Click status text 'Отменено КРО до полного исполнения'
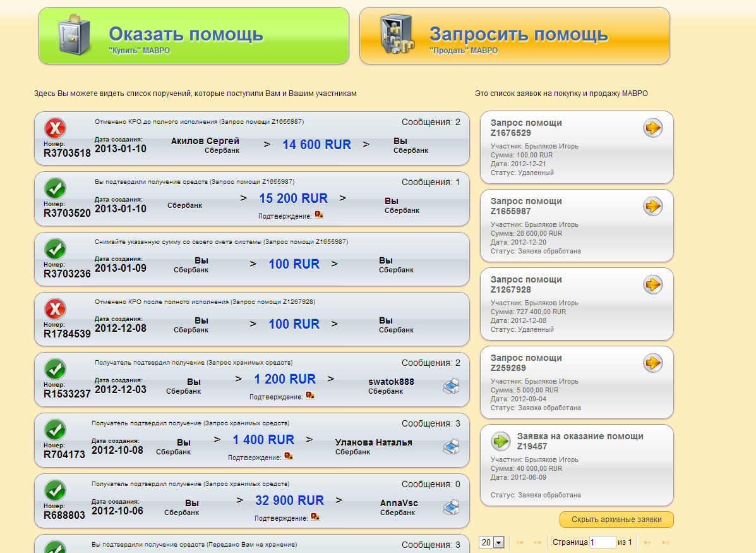756x553 pixels. pos(156,121)
